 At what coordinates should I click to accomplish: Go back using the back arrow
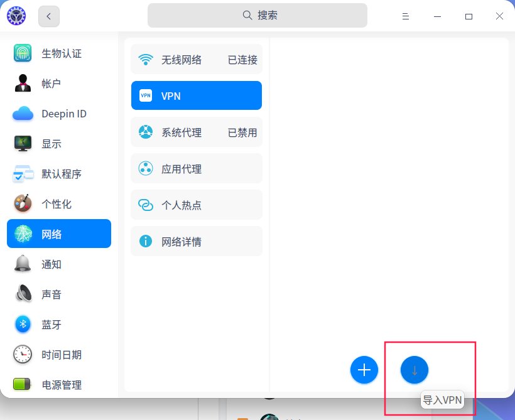pyautogui.click(x=48, y=16)
